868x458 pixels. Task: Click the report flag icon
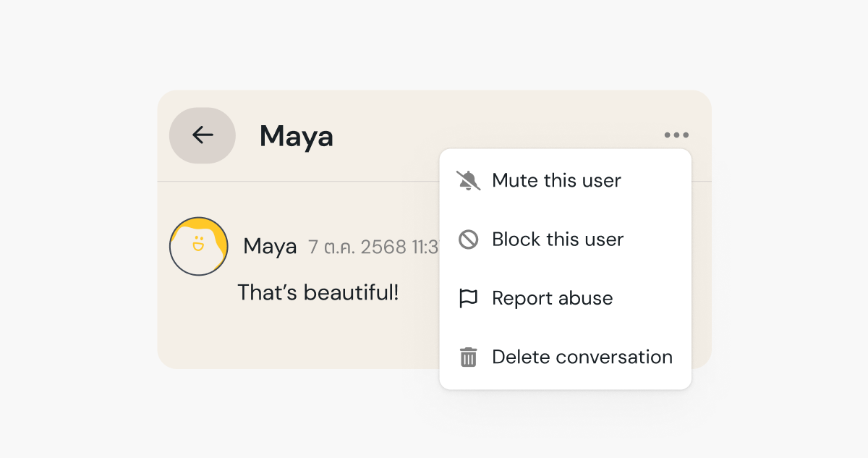click(469, 298)
